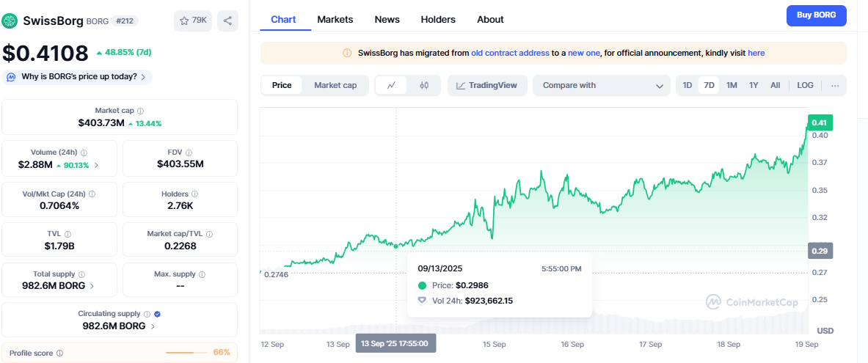Expand the Total supply 982.6M BORG details
The width and height of the screenshot is (868, 363).
tap(91, 286)
